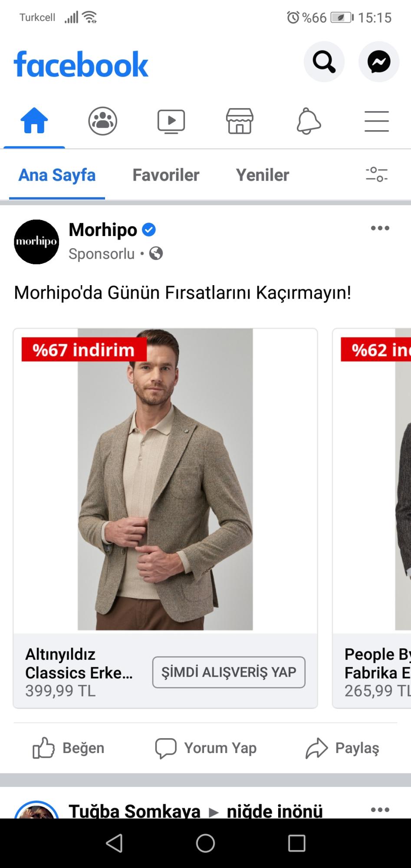Go to Home feed icon
The image size is (411, 868).
tap(34, 121)
